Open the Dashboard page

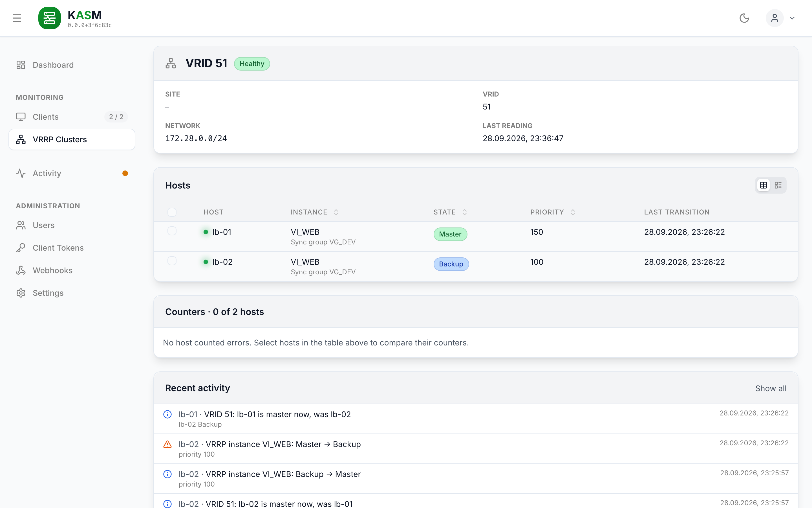pyautogui.click(x=72, y=65)
